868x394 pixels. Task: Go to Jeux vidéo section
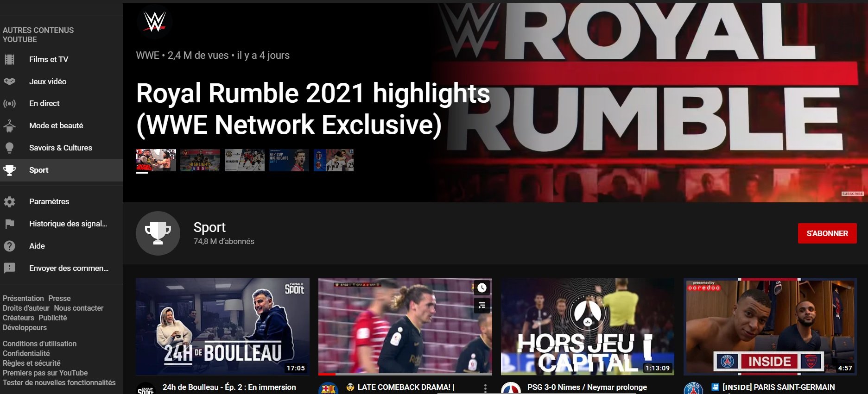pyautogui.click(x=48, y=81)
